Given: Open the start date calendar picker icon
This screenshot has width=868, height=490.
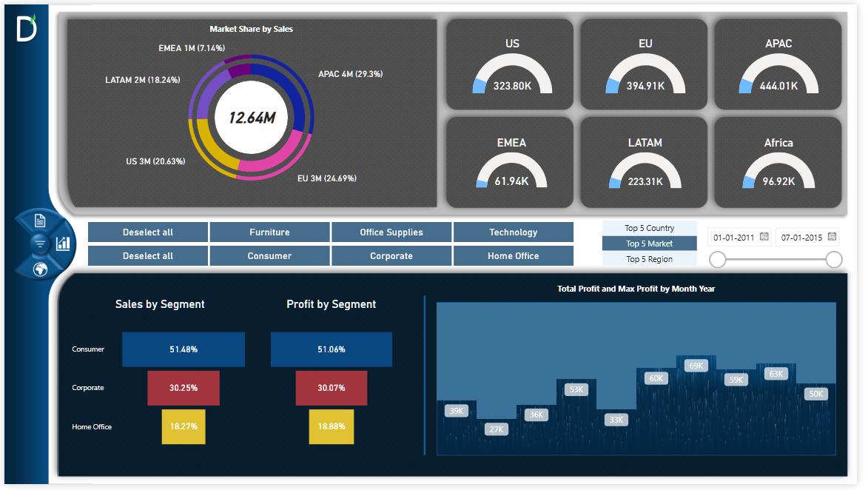Looking at the screenshot, I should tap(764, 238).
